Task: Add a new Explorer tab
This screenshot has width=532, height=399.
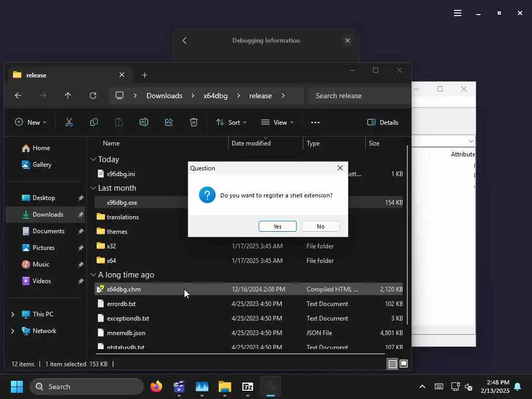Action: pyautogui.click(x=144, y=75)
